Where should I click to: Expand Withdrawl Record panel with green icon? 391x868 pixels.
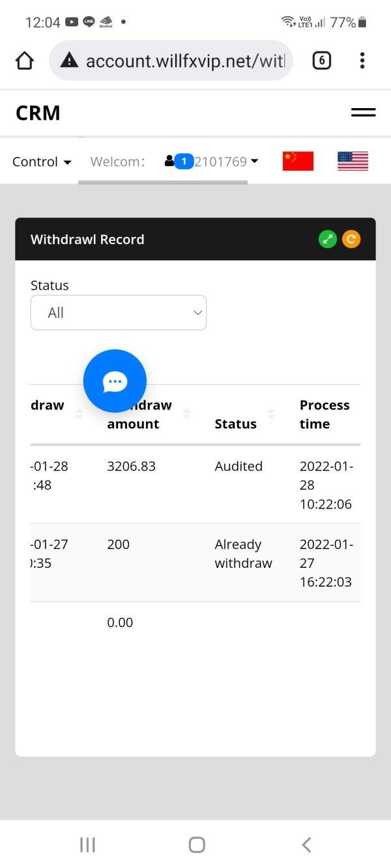pos(328,239)
